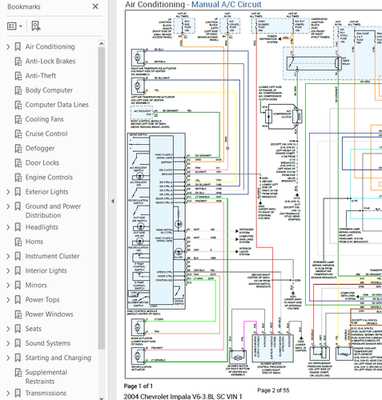Click the Interior Lights bookmark icon

[x=18, y=271]
